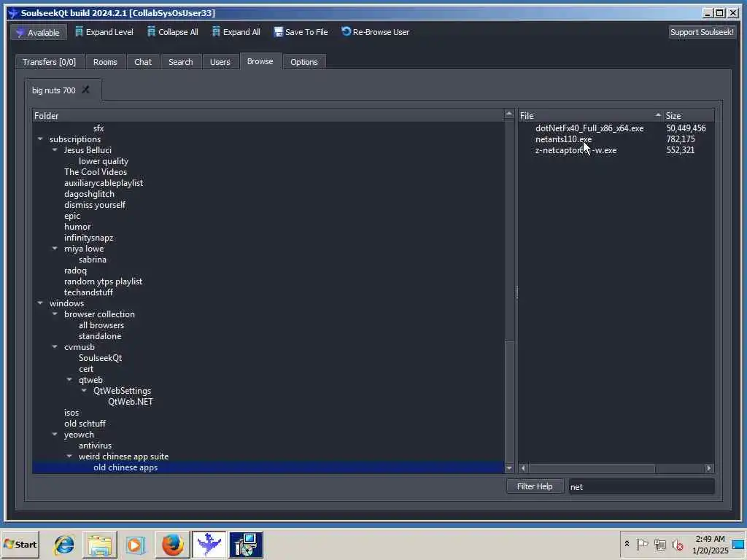Select the epic folder
The width and height of the screenshot is (747, 560).
[x=72, y=216]
